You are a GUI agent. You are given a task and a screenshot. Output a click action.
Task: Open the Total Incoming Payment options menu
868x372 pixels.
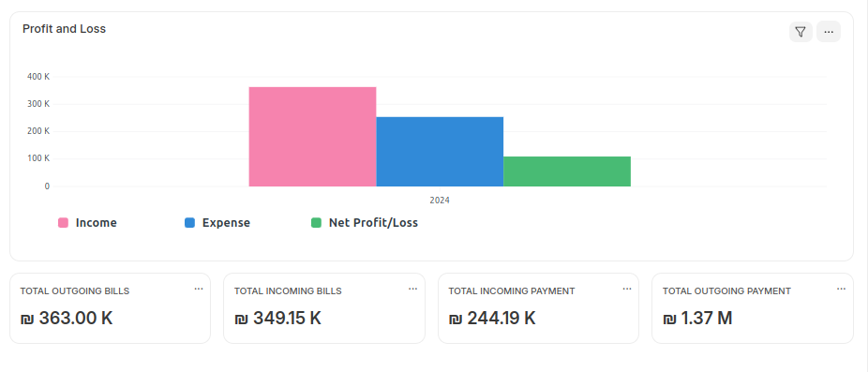tap(627, 289)
